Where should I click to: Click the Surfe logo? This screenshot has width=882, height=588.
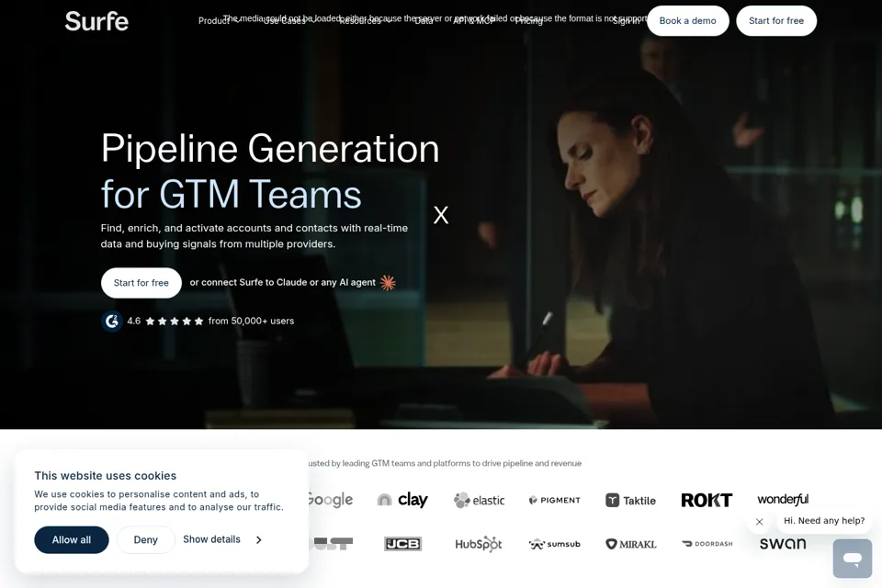pos(96,21)
